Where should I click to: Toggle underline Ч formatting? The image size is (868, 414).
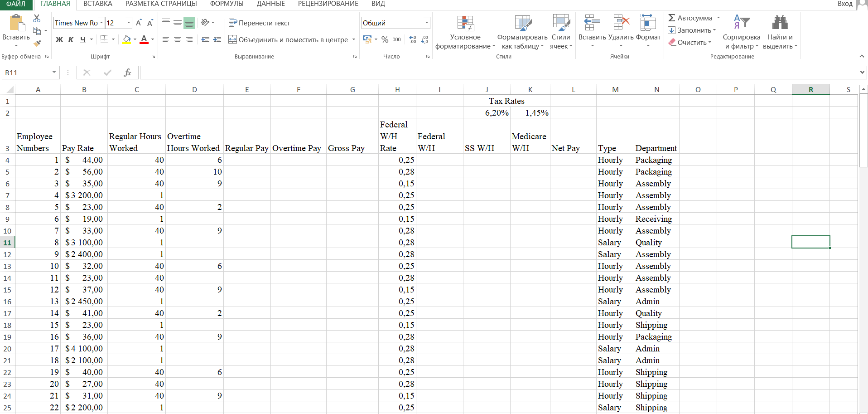tap(83, 39)
